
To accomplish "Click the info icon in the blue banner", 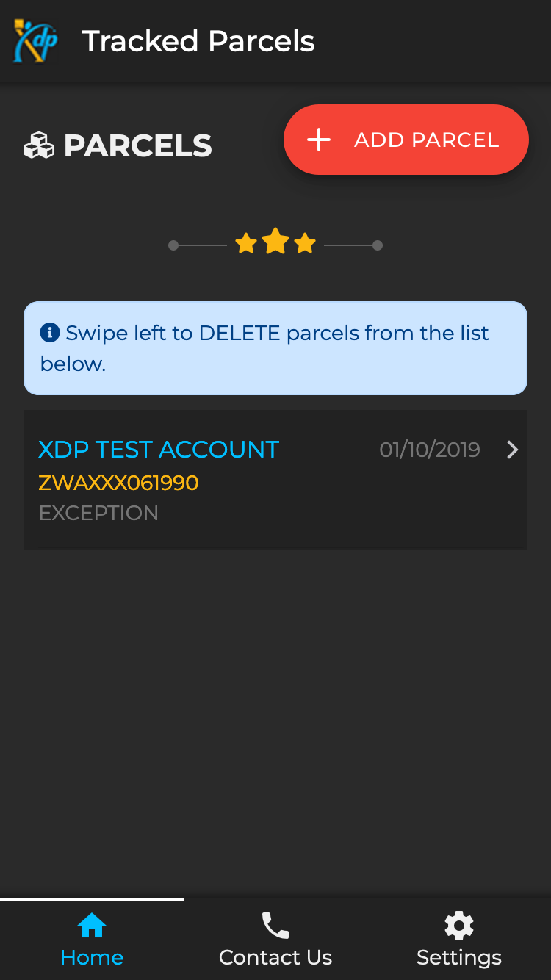I will coord(49,333).
